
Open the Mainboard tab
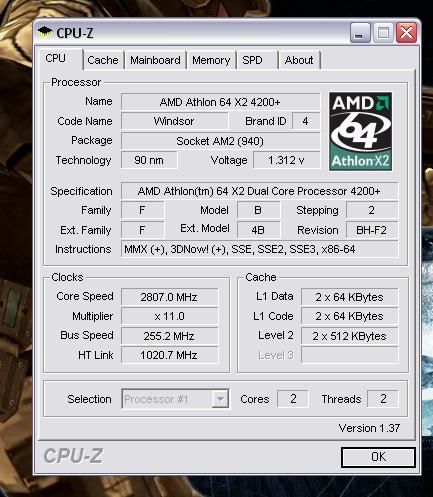[x=155, y=60]
